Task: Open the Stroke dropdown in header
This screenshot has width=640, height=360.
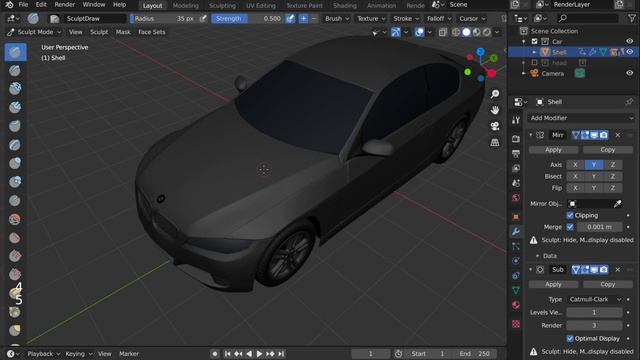Action: [406, 18]
